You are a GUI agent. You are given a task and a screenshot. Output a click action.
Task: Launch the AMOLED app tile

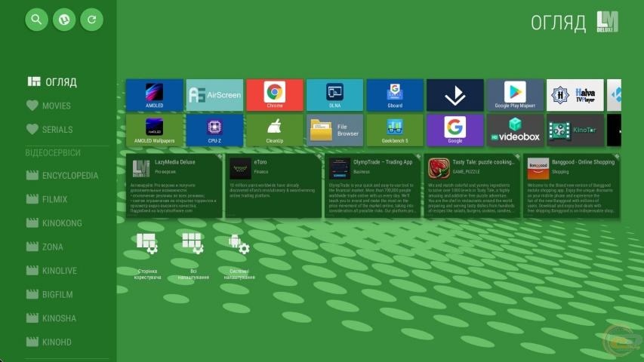[155, 95]
